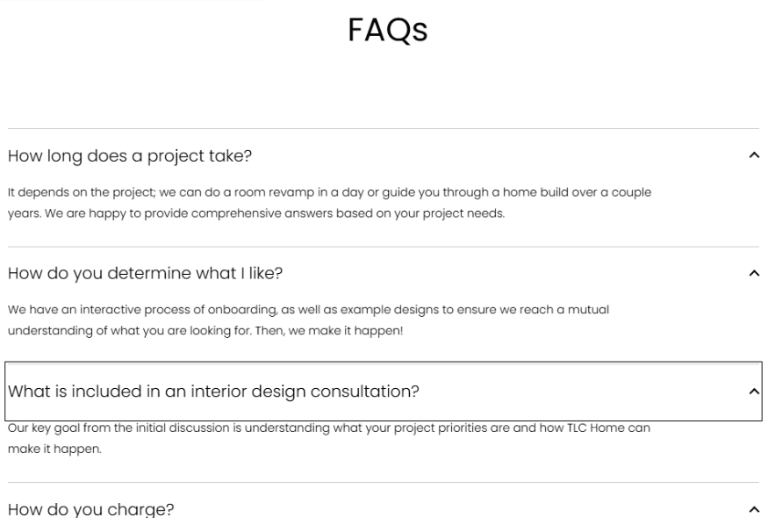Expand the "How do you charge?" question title
Viewport: 768px width, 532px height.
point(91,509)
